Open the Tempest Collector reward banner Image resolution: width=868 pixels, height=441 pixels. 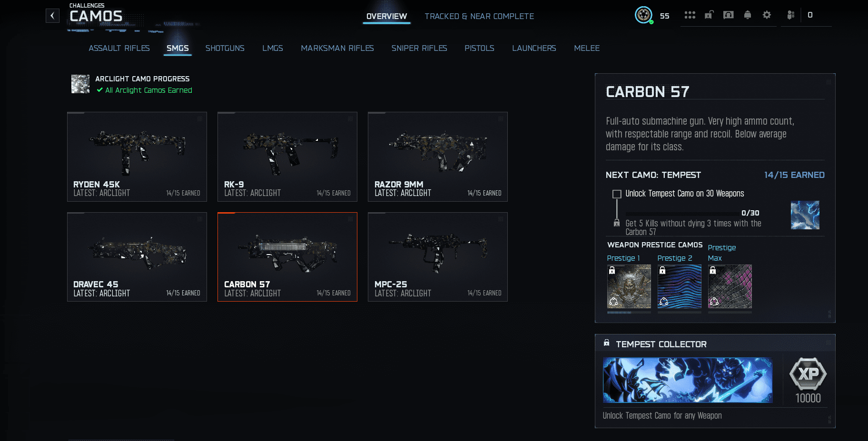(688, 380)
